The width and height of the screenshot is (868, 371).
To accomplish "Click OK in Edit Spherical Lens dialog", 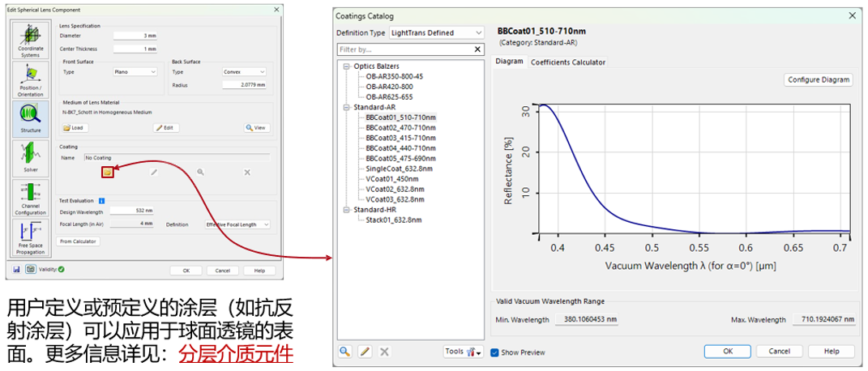I will (186, 271).
